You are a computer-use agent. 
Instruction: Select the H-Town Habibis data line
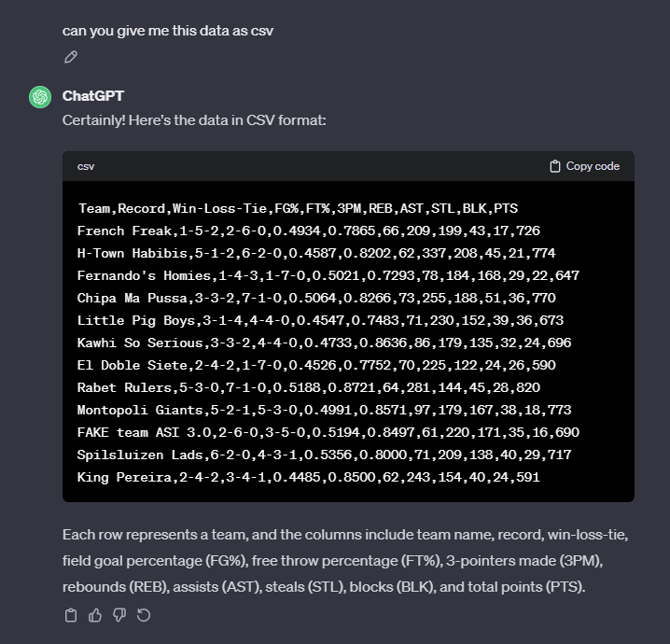pyautogui.click(x=316, y=253)
